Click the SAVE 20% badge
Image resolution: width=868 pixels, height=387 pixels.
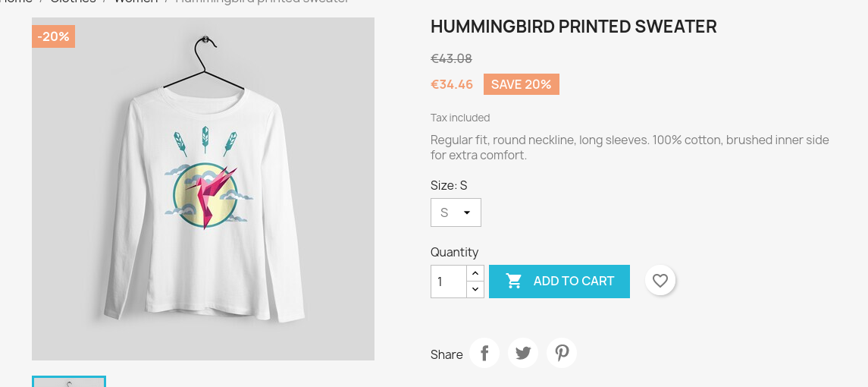[x=521, y=84]
